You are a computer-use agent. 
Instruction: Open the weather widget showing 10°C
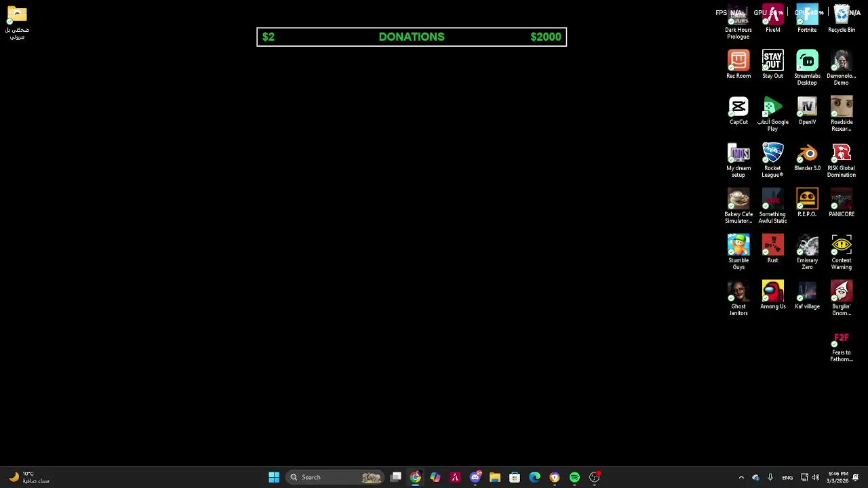pyautogui.click(x=28, y=477)
